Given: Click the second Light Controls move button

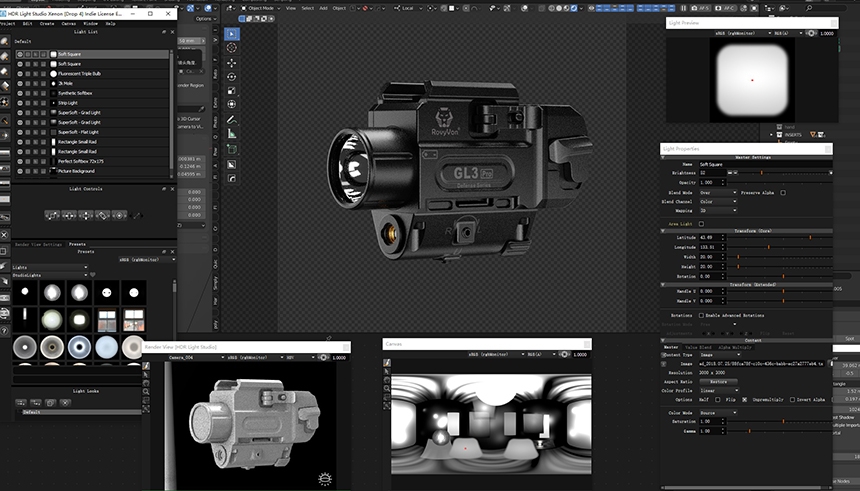Looking at the screenshot, I should [x=69, y=216].
